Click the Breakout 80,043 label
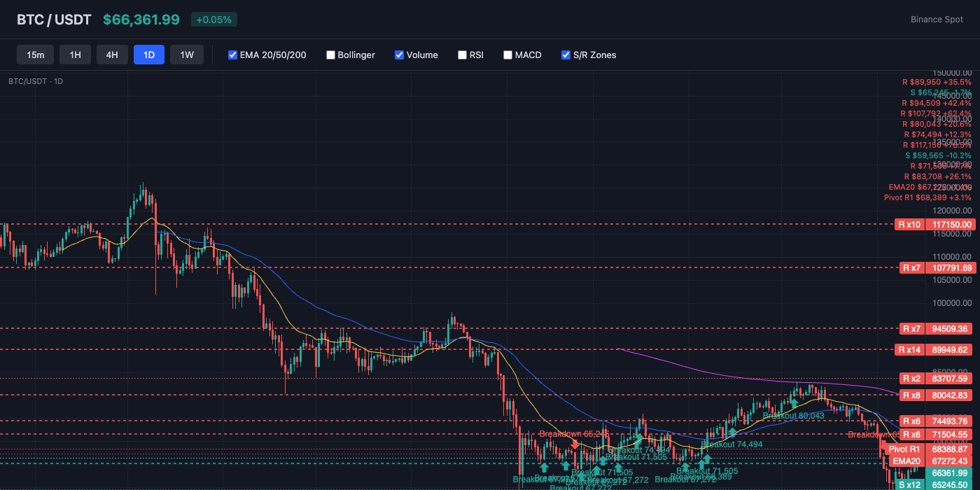The image size is (980, 490). [793, 415]
